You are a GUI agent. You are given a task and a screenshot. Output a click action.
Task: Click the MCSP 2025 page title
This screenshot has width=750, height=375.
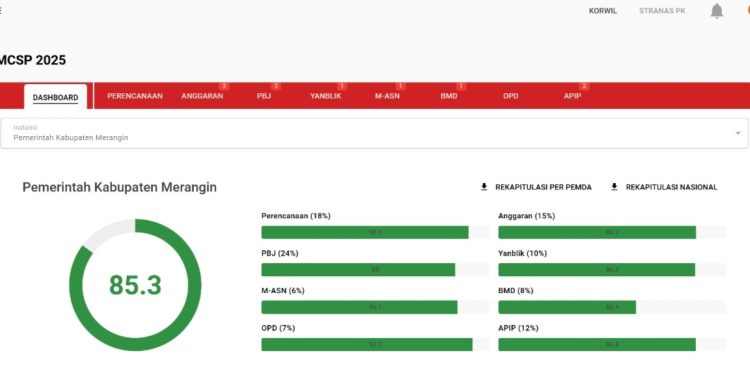(33, 60)
